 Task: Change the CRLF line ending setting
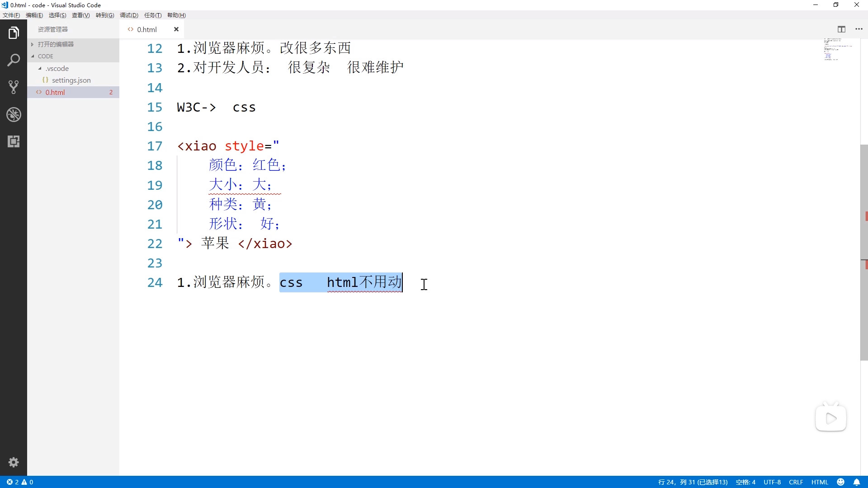click(x=796, y=482)
